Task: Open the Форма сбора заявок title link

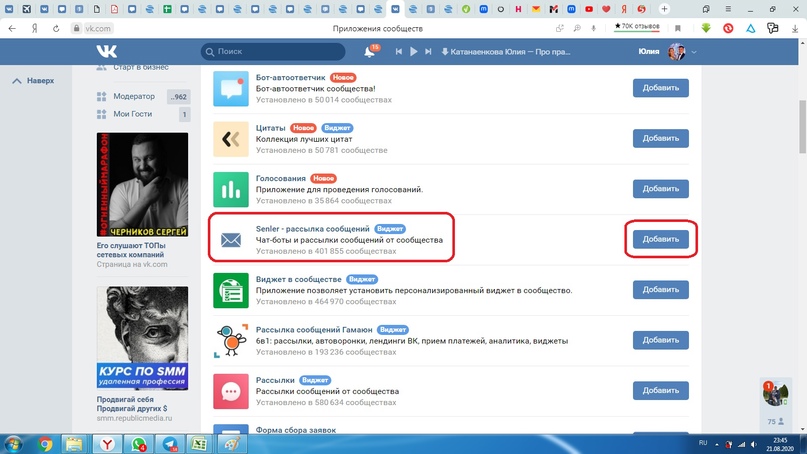Action: [295, 430]
